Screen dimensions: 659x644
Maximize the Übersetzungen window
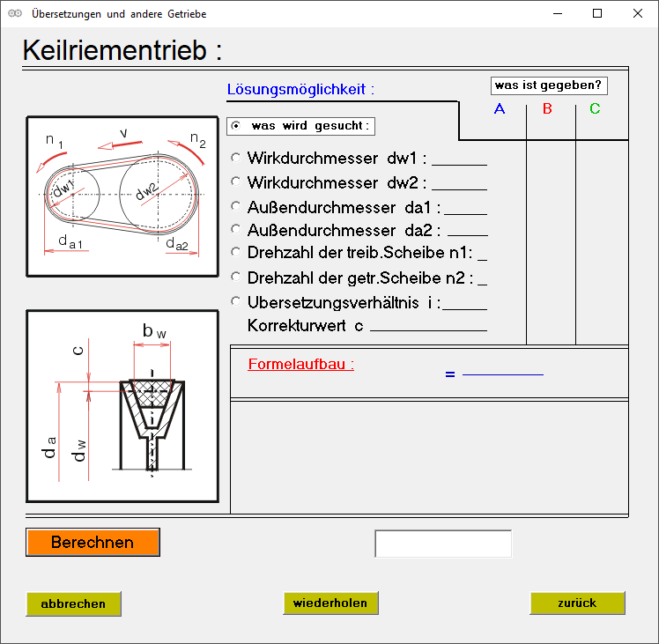click(597, 14)
